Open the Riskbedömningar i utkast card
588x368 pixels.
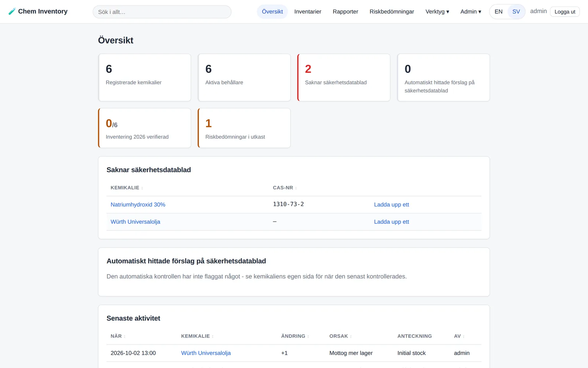coord(244,128)
